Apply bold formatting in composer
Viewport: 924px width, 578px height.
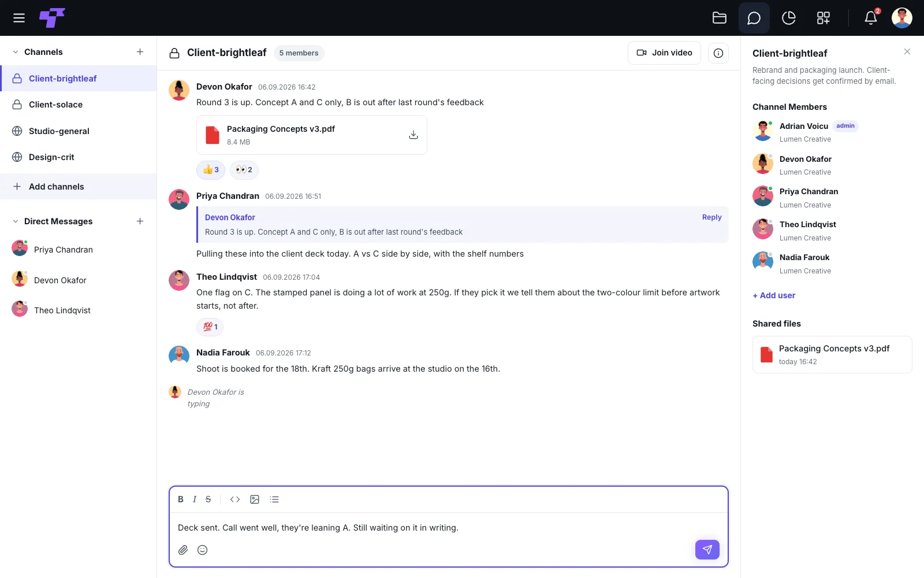click(x=181, y=499)
